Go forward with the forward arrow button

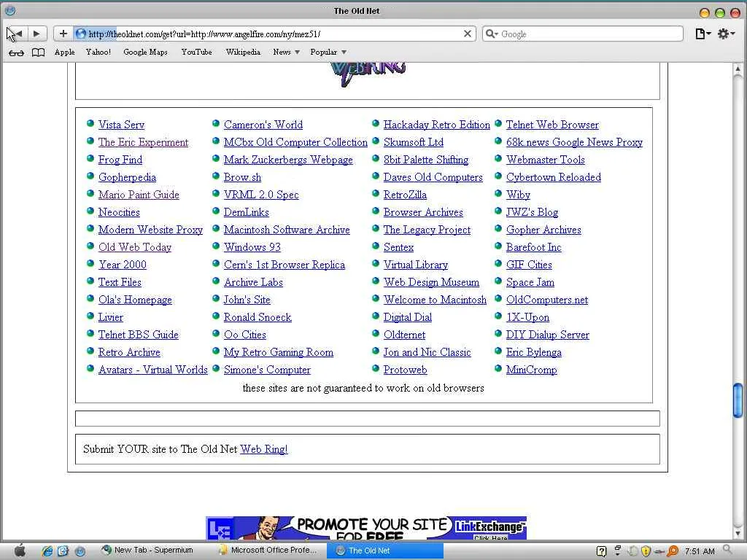36,34
